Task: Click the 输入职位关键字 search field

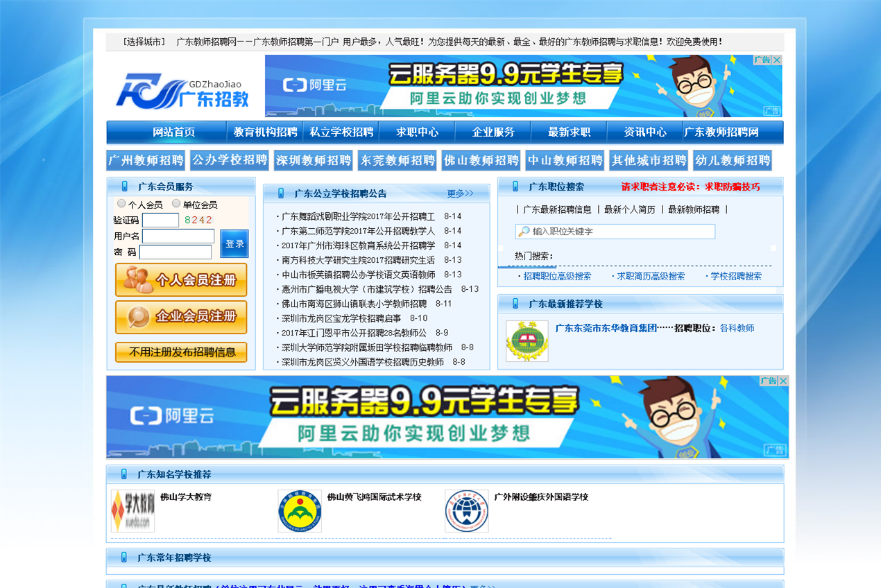Action: (615, 232)
